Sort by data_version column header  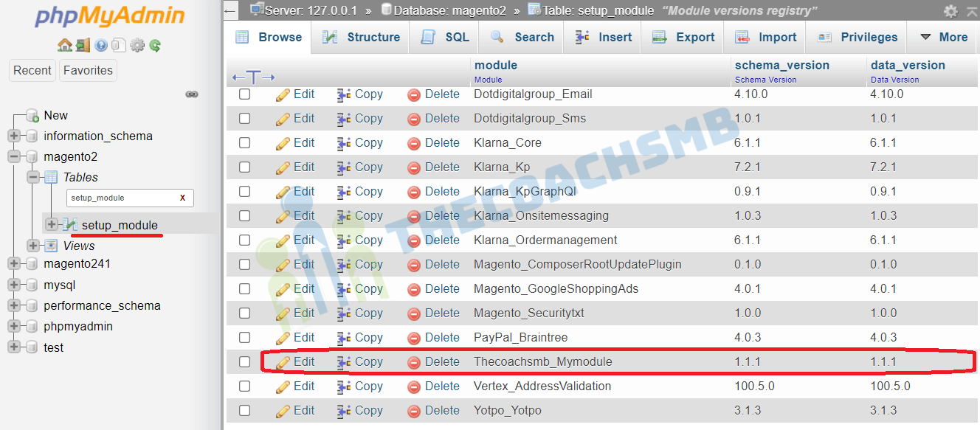point(908,66)
